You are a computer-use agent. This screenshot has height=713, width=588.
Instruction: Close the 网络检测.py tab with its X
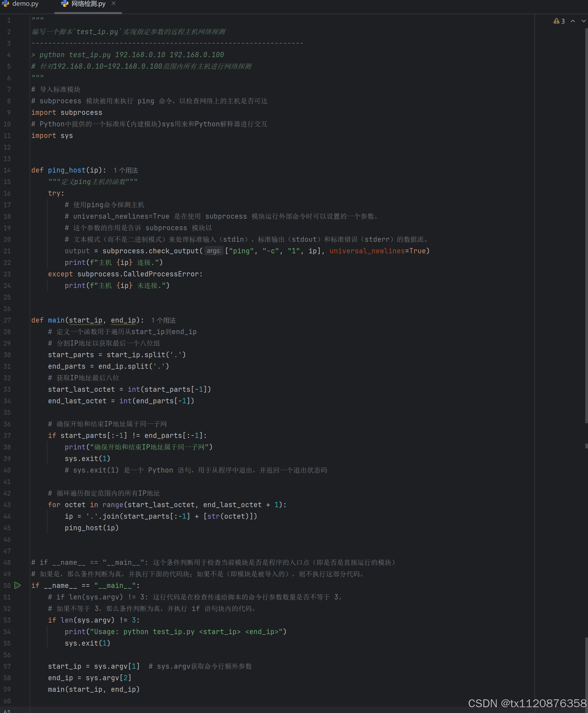113,4
